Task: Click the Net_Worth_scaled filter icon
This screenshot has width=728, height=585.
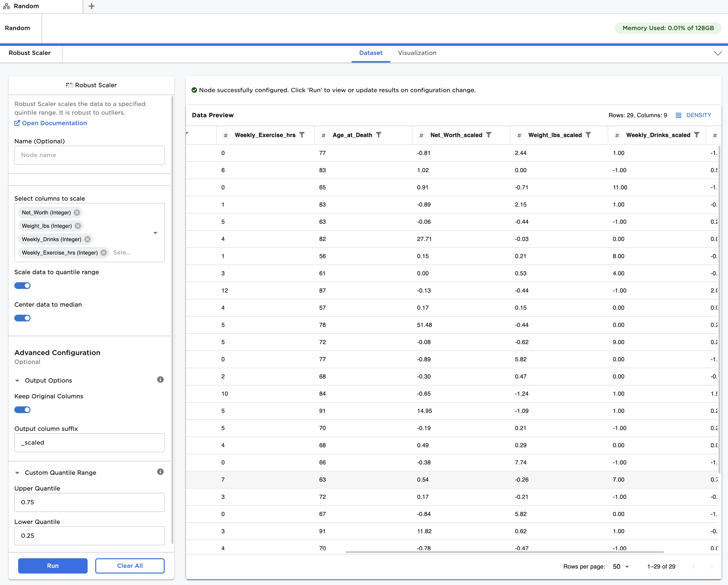Action: pyautogui.click(x=489, y=135)
